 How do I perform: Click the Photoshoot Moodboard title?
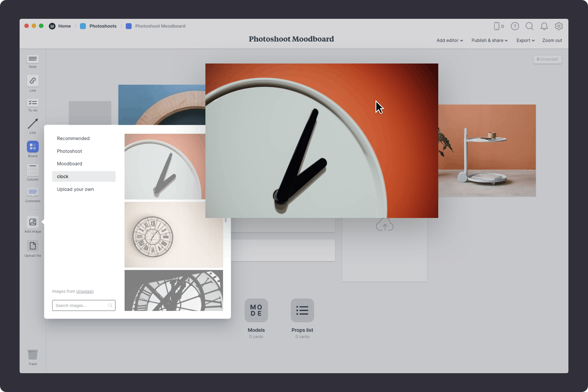291,39
